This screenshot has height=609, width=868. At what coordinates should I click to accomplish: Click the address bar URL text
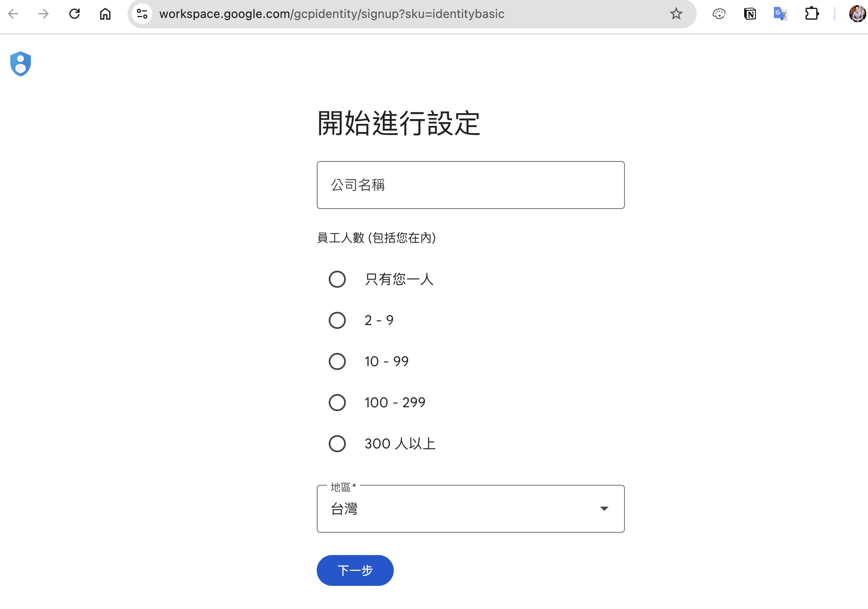[x=332, y=14]
